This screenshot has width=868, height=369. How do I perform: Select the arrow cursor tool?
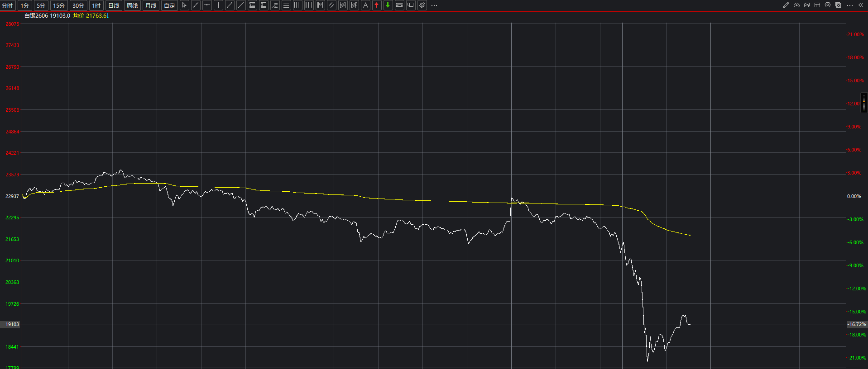[184, 5]
